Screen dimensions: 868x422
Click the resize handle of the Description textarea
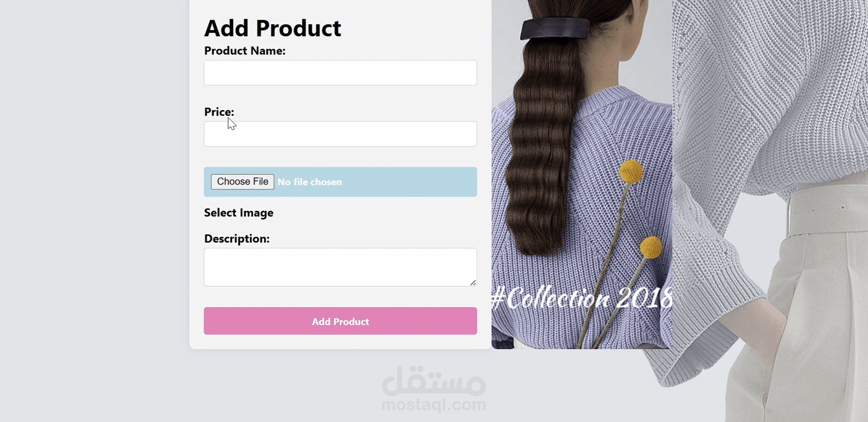[473, 283]
